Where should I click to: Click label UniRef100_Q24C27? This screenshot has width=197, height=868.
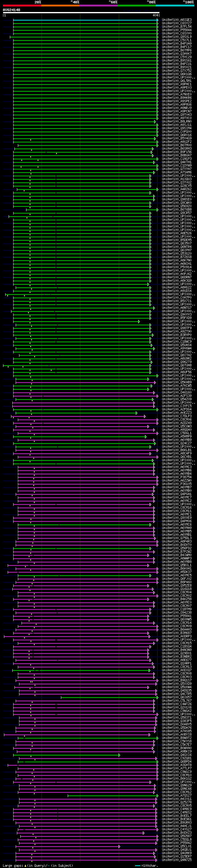[x=177, y=443]
